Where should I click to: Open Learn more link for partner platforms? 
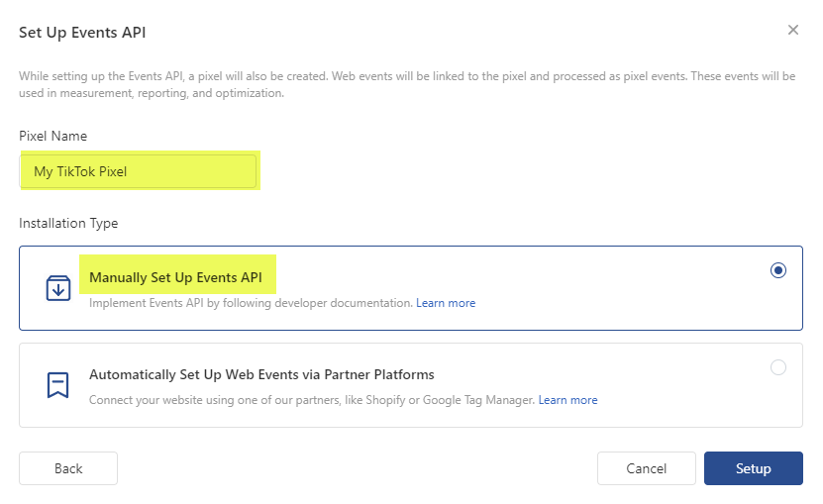pyautogui.click(x=567, y=400)
